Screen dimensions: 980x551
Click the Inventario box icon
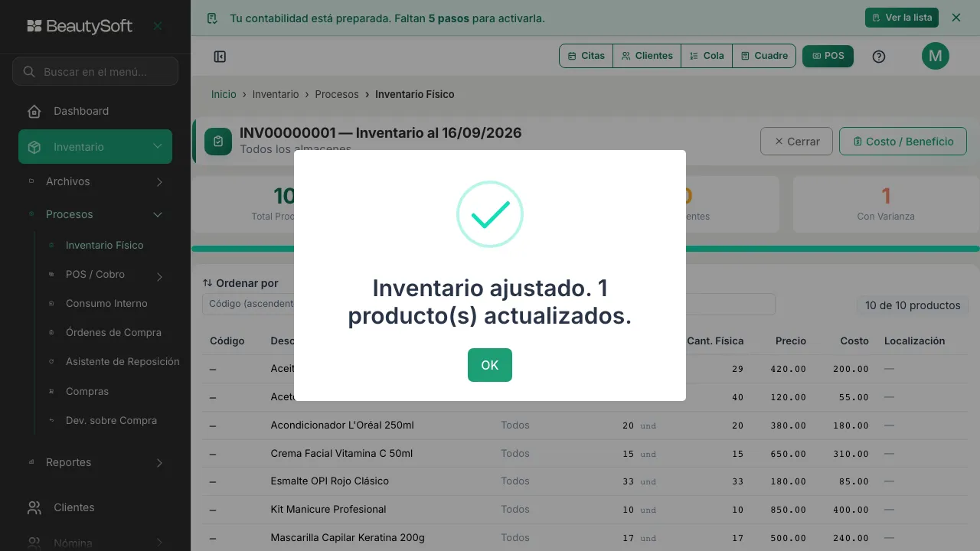point(34,147)
